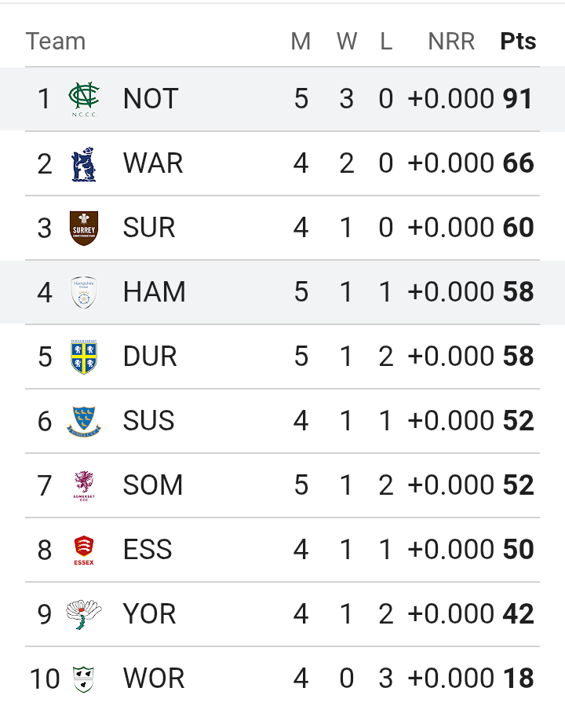Click the Sussex martlets crest icon
The image size is (565, 728).
tap(84, 421)
